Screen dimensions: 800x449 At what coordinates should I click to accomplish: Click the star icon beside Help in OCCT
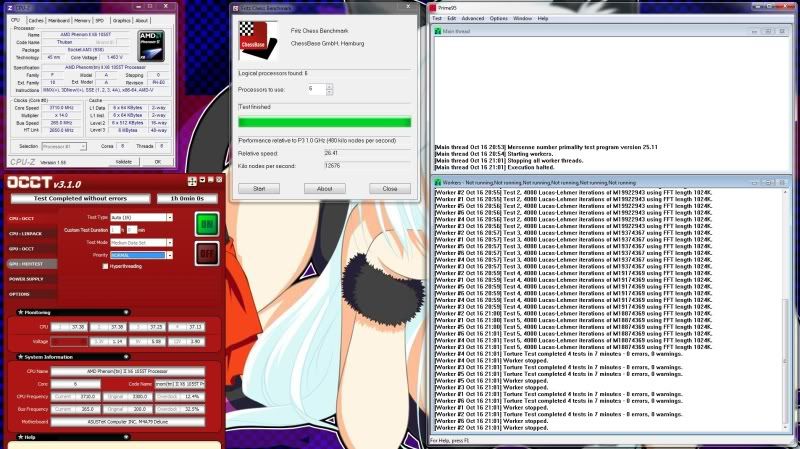click(20, 437)
